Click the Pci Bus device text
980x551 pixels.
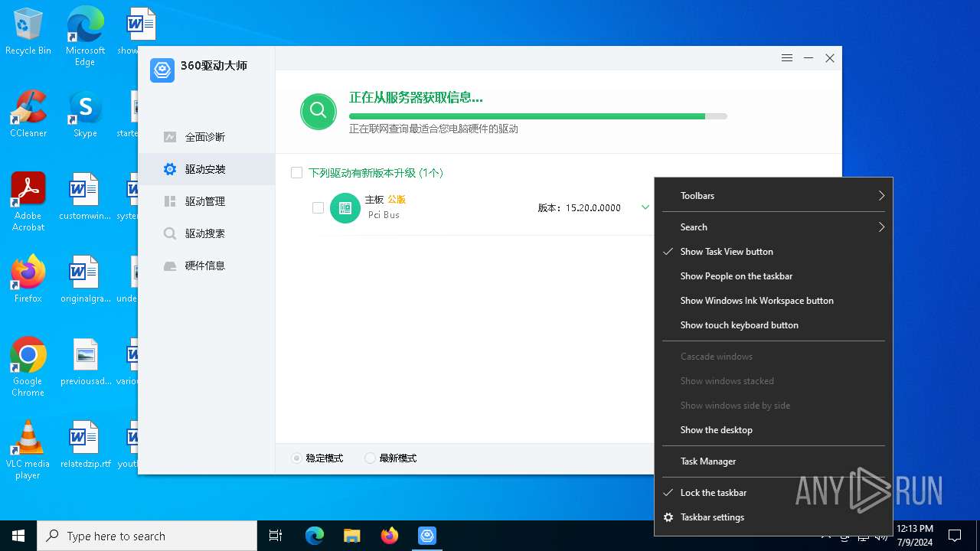tap(384, 215)
